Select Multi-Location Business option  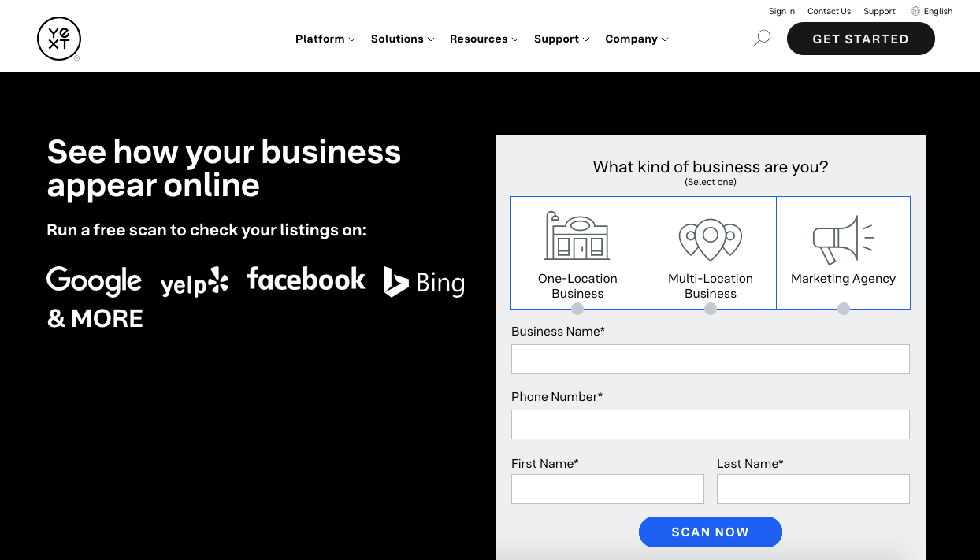point(710,252)
